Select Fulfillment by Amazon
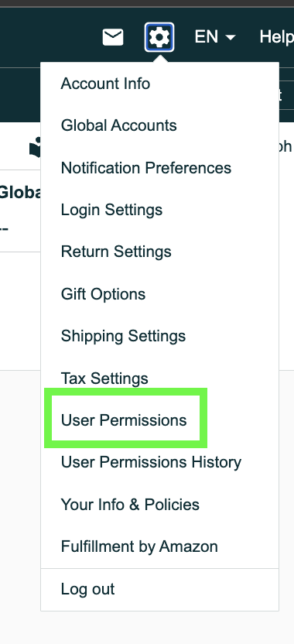Viewport: 294px width, 644px height. coord(139,546)
